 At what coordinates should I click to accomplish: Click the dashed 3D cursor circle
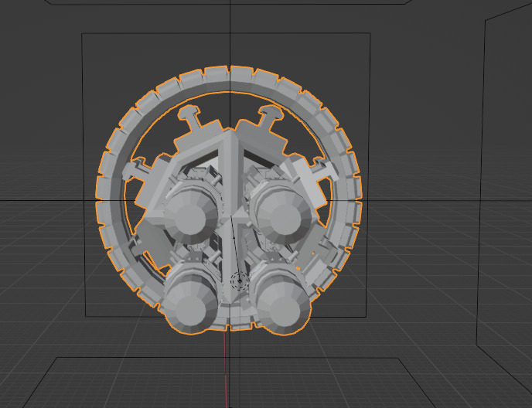[240, 280]
